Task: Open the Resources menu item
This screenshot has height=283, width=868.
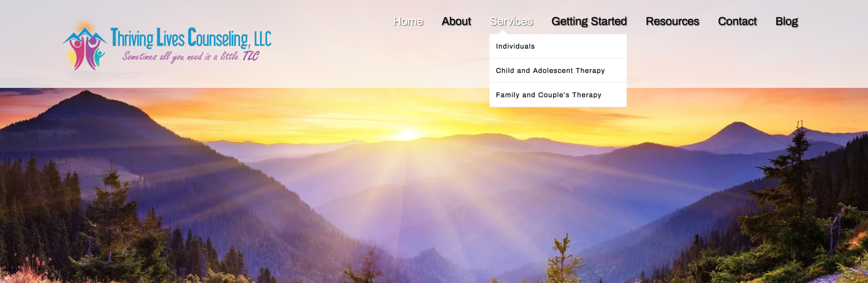Action: (x=672, y=21)
